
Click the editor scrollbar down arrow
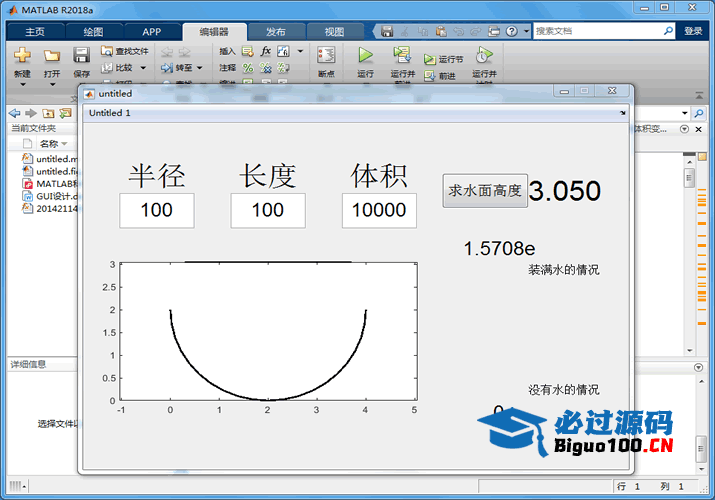tap(689, 351)
